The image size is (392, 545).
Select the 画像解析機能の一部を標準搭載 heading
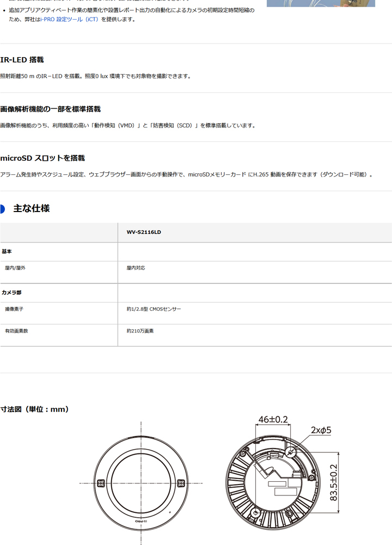tap(50, 109)
